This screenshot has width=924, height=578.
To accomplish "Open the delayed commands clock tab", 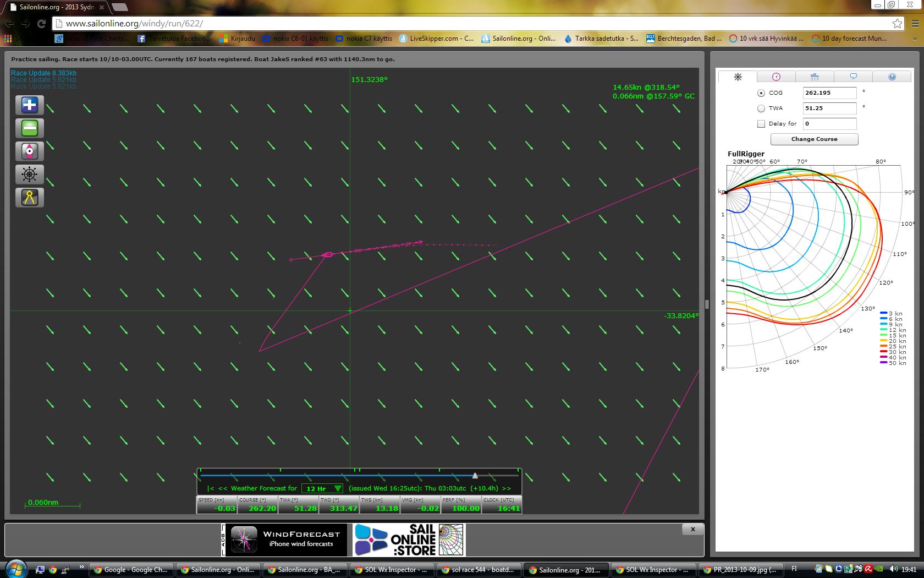I will pyautogui.click(x=776, y=77).
